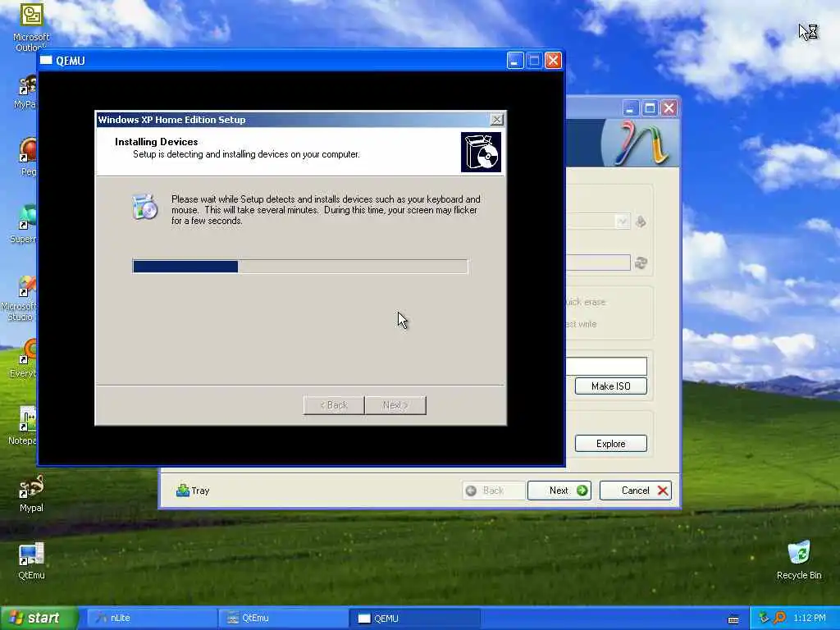The width and height of the screenshot is (840, 630).
Task: Click the Installing Devices heading
Action: pos(157,141)
